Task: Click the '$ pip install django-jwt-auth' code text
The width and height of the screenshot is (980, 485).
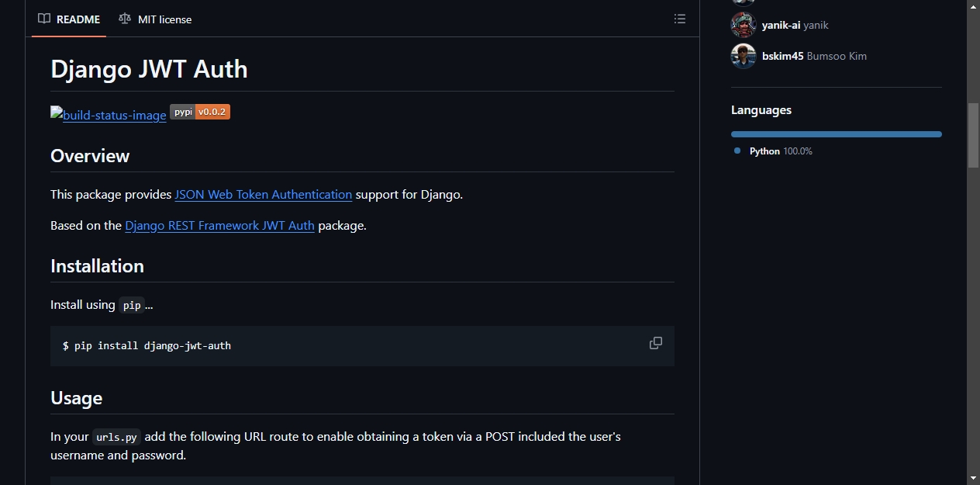Action: point(147,346)
